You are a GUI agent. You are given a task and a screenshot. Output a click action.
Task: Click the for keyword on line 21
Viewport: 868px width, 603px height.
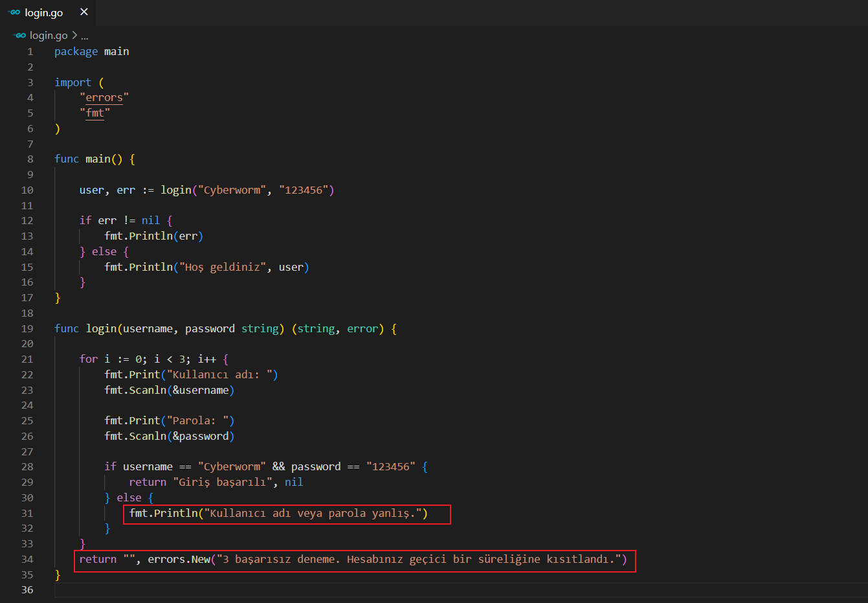89,359
